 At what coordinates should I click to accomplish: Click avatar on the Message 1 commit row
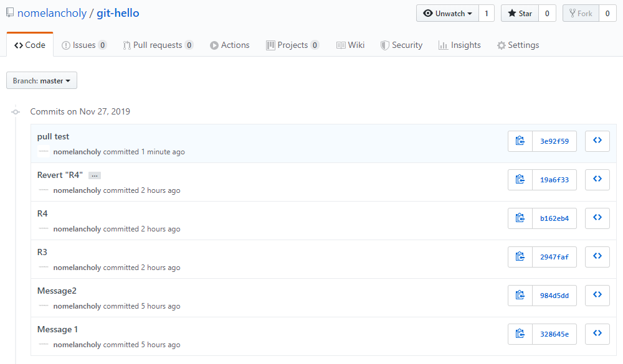tap(44, 345)
